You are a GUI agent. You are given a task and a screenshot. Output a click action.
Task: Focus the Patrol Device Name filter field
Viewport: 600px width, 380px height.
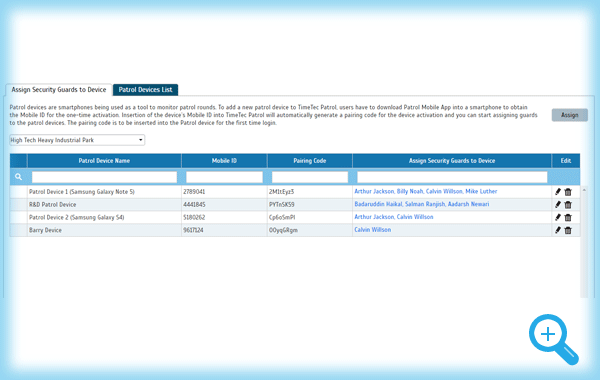click(x=104, y=177)
